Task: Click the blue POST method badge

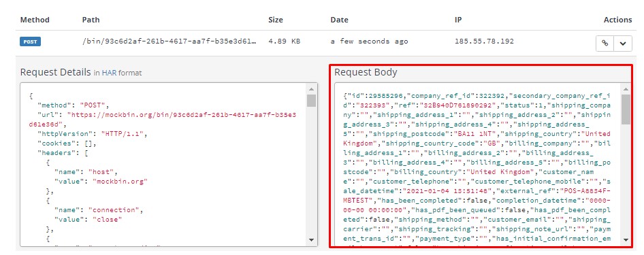Action: click(31, 41)
